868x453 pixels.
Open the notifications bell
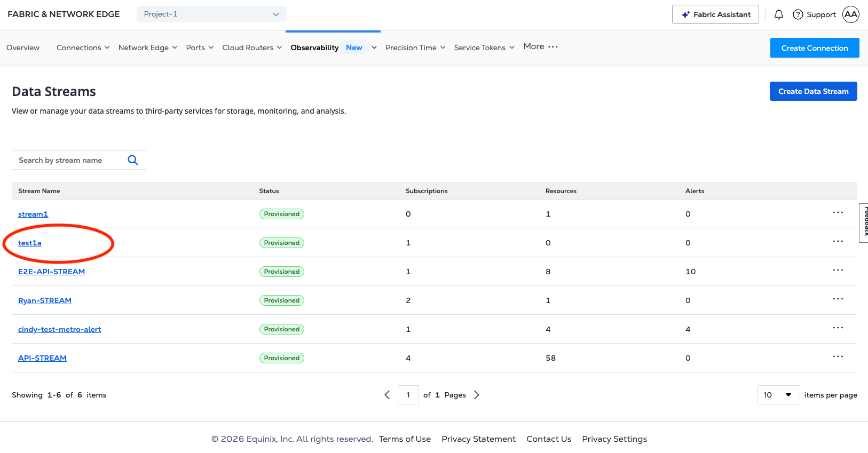(778, 14)
